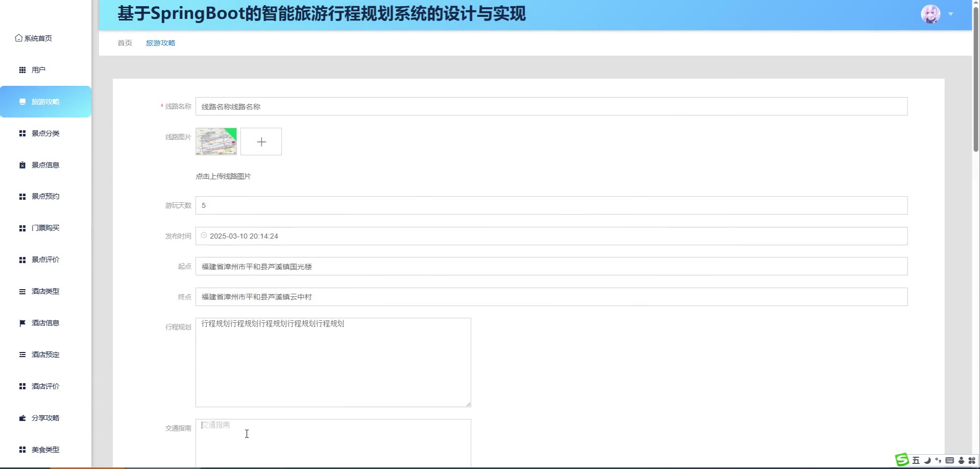Click the 线路名称 field label
The image size is (980, 469).
178,106
